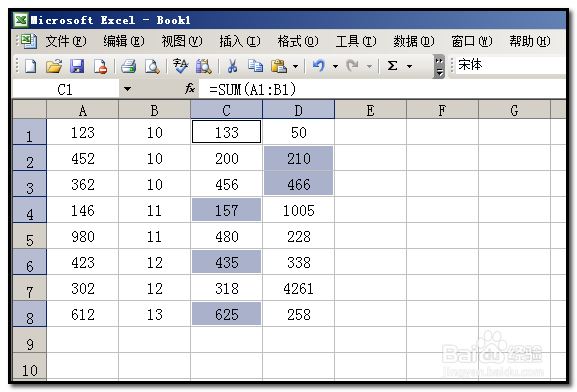
Task: Click the Excel icon in the title bar
Action: point(21,20)
